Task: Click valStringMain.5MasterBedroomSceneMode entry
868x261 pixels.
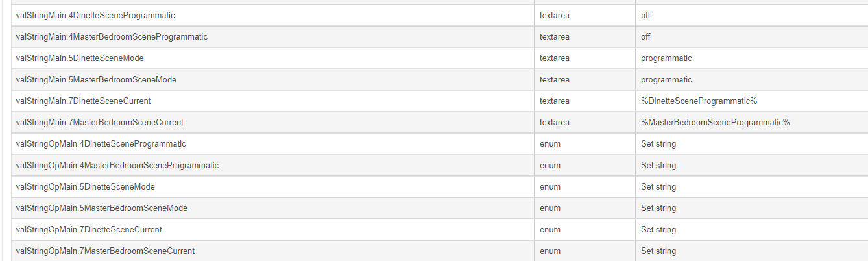Action: pyautogui.click(x=96, y=79)
